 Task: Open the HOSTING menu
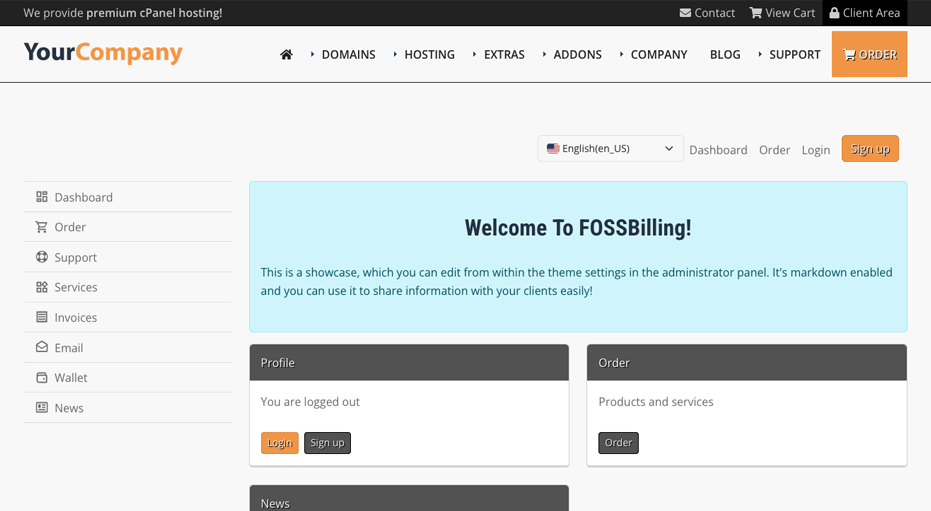tap(429, 55)
